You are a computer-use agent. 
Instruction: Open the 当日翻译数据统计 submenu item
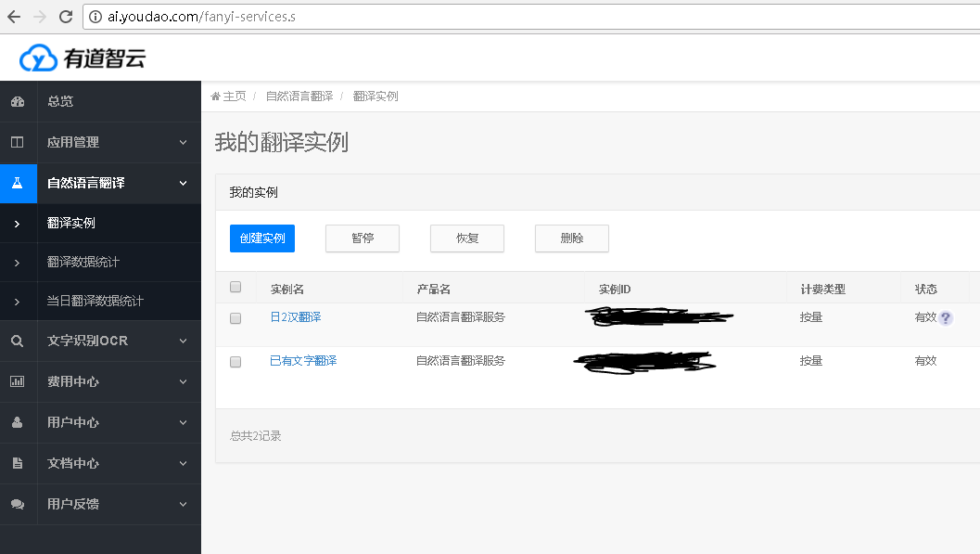pyautogui.click(x=101, y=302)
